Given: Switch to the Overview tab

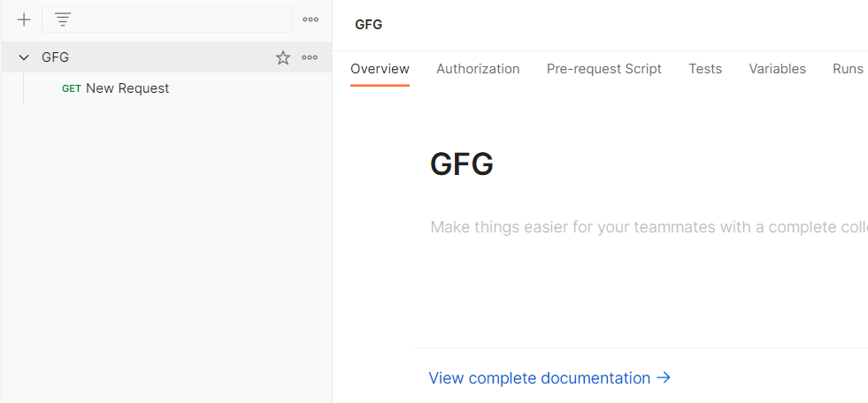Looking at the screenshot, I should coord(380,69).
